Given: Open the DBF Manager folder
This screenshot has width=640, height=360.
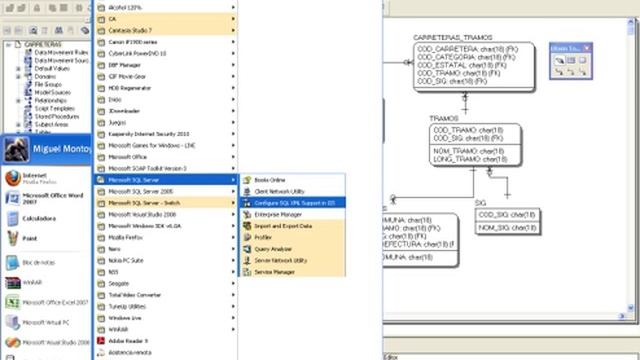Looking at the screenshot, I should (x=166, y=65).
